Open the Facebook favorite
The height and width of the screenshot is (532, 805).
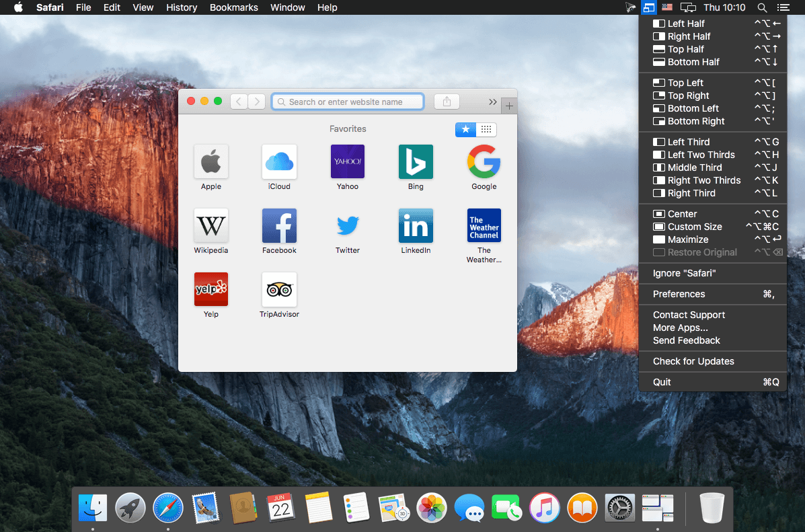pos(279,225)
